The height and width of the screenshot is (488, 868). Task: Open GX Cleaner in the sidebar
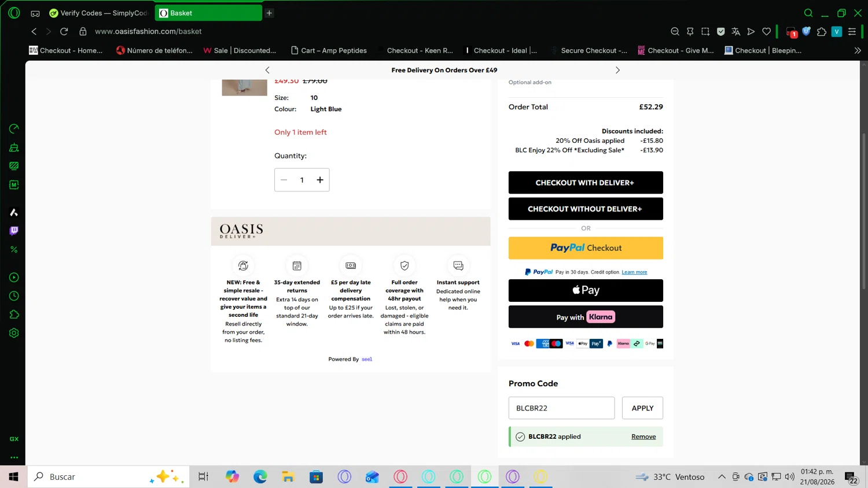point(14,147)
